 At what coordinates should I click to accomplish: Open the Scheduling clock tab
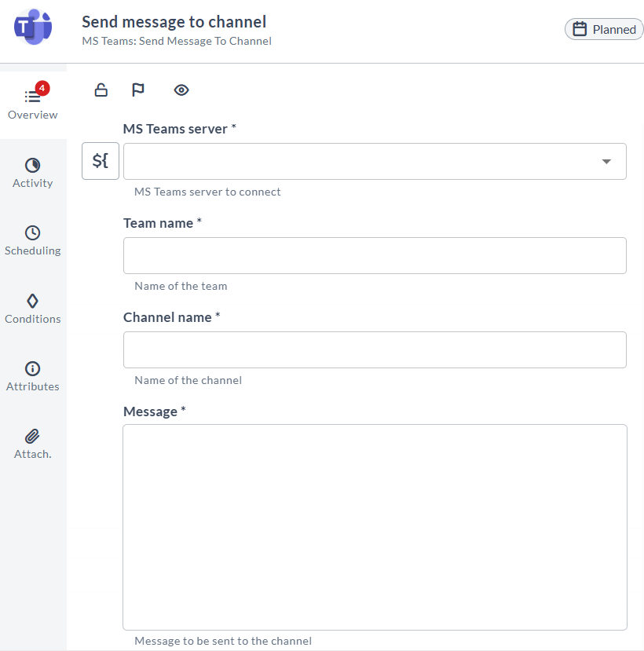(33, 241)
